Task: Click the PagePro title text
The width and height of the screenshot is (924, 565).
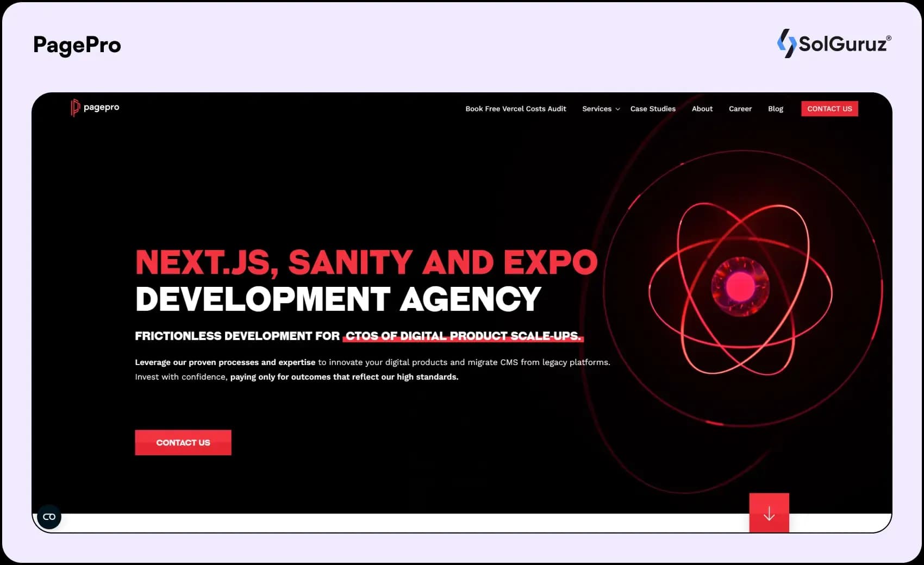Action: click(77, 45)
